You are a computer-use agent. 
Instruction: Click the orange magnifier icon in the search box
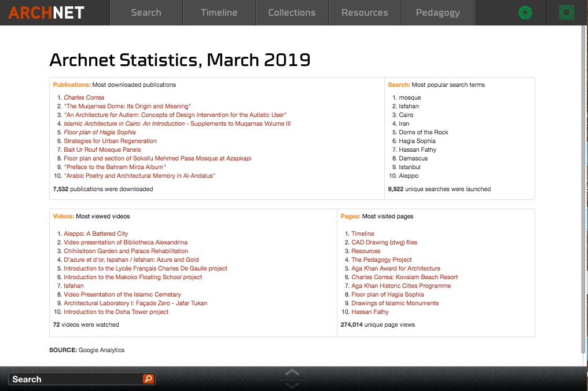tap(149, 379)
